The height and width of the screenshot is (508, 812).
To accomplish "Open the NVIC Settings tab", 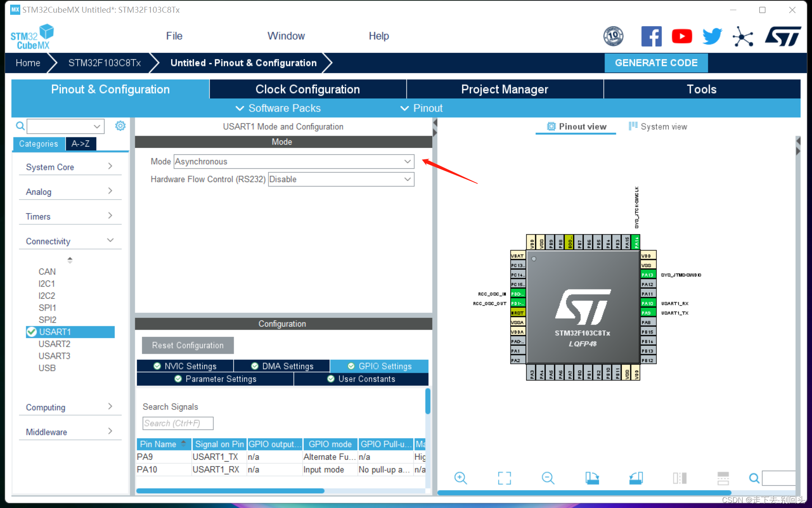I will pyautogui.click(x=185, y=366).
